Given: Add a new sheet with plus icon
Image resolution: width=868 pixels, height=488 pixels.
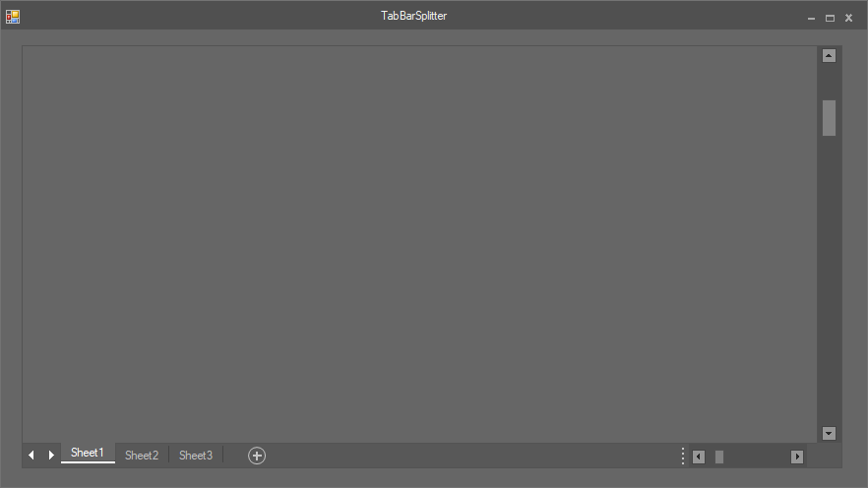Looking at the screenshot, I should coord(256,456).
